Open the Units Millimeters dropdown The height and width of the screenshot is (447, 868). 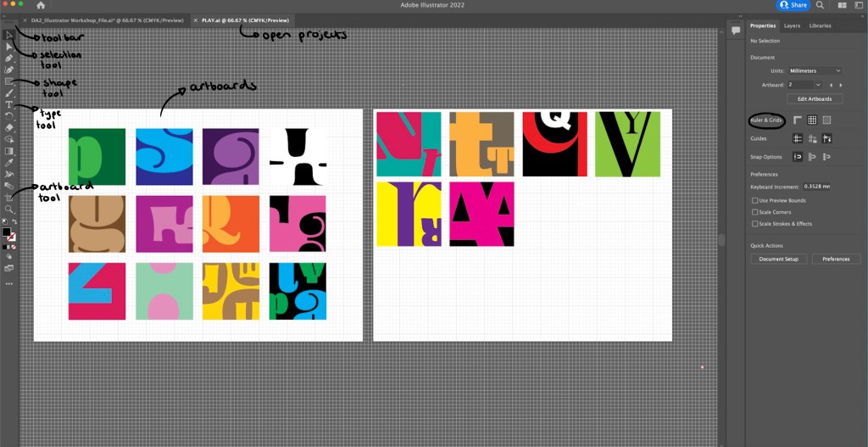click(815, 70)
